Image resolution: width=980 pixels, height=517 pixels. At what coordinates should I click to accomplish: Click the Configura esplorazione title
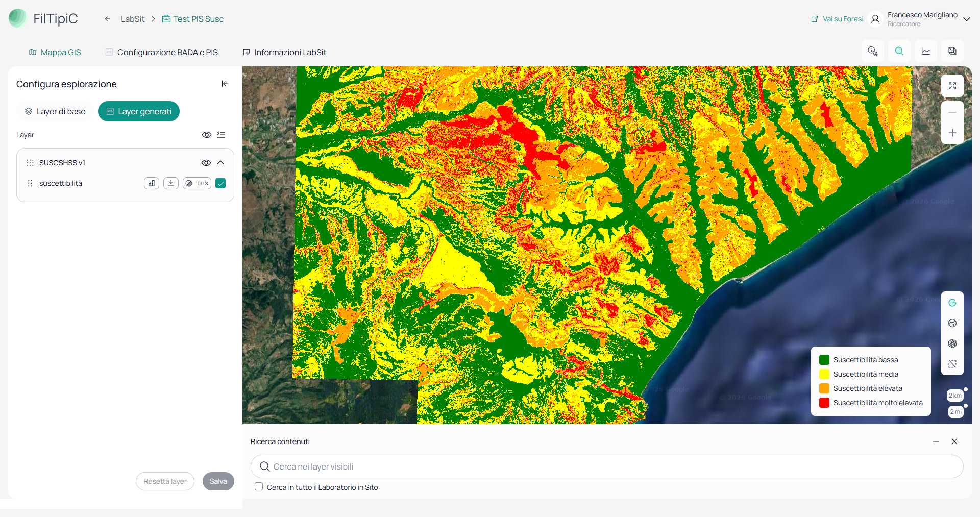pos(66,84)
